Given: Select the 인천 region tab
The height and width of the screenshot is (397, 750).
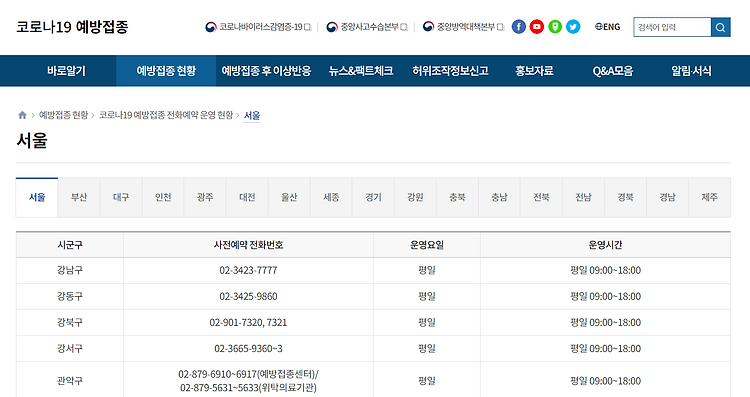Looking at the screenshot, I should pos(163,197).
